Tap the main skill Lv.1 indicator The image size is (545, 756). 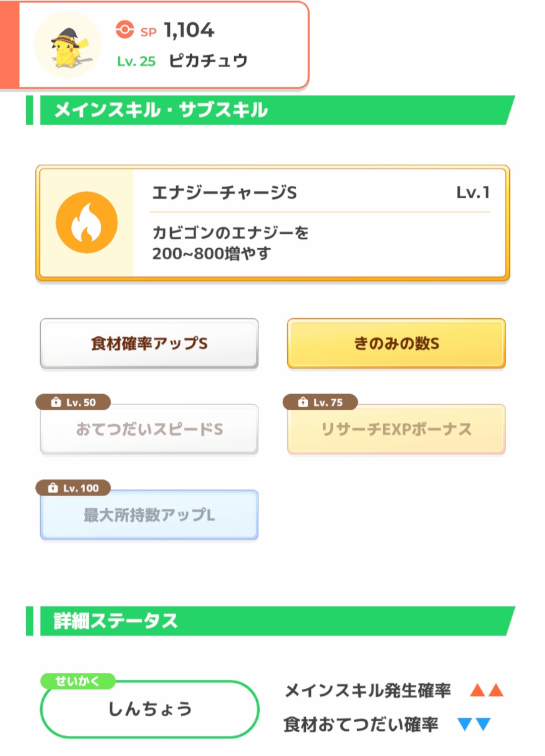[x=473, y=192]
